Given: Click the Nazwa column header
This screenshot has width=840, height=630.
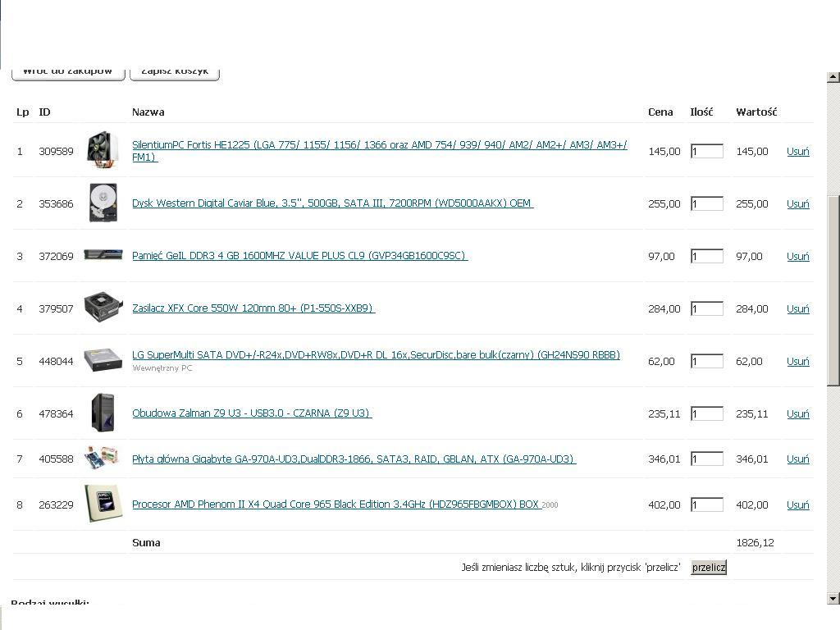Looking at the screenshot, I should coord(148,112).
